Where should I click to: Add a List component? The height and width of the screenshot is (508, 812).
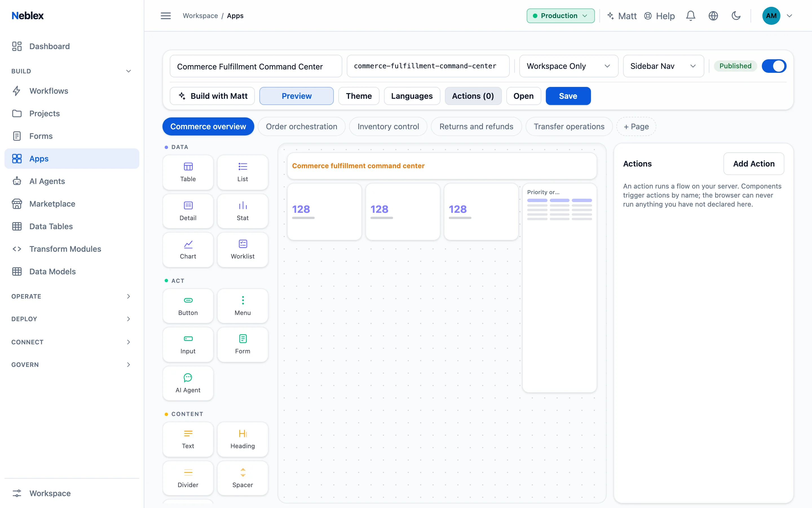coord(242,172)
